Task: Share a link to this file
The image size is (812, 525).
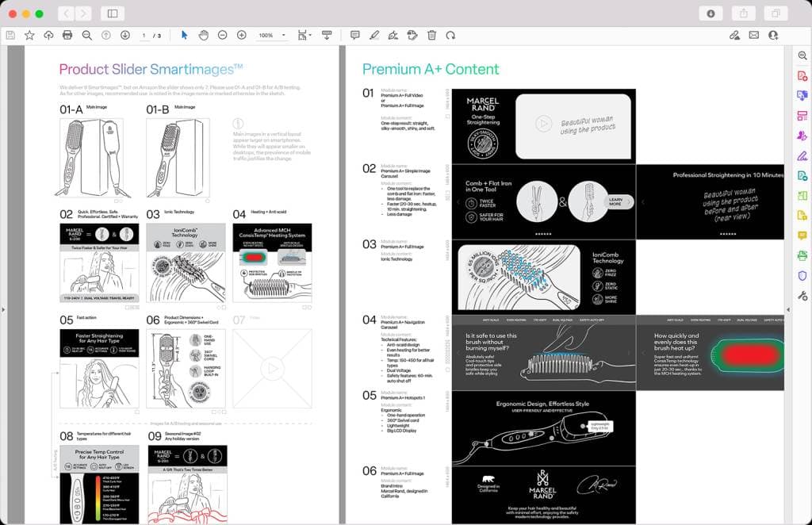Action: click(735, 35)
